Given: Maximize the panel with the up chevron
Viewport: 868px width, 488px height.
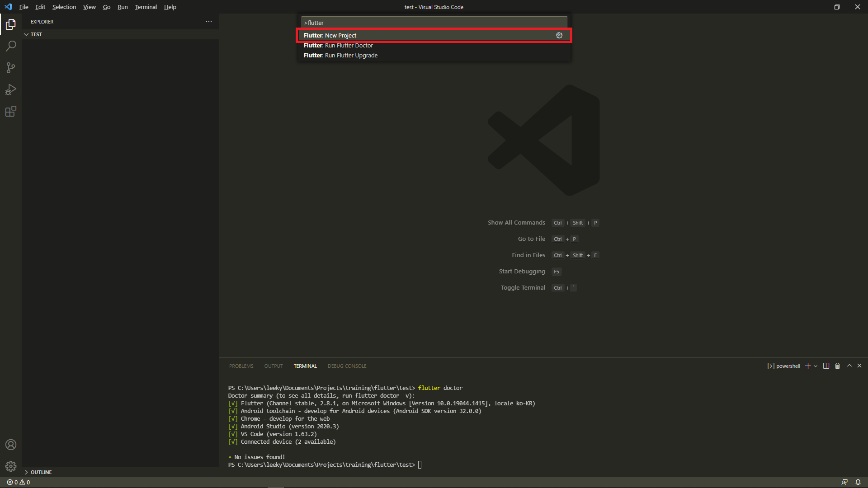Looking at the screenshot, I should point(849,366).
